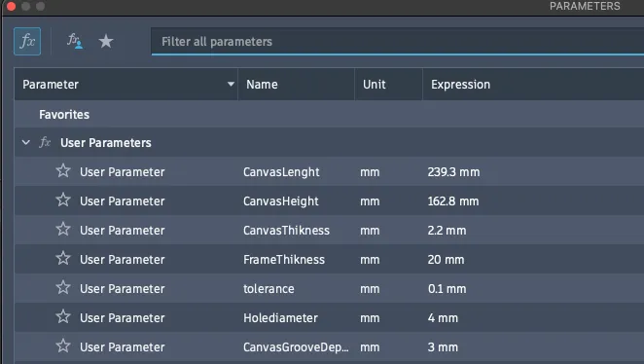Favorite the CanvasGrooveDep... parameter star
The height and width of the screenshot is (364, 644).
click(63, 346)
